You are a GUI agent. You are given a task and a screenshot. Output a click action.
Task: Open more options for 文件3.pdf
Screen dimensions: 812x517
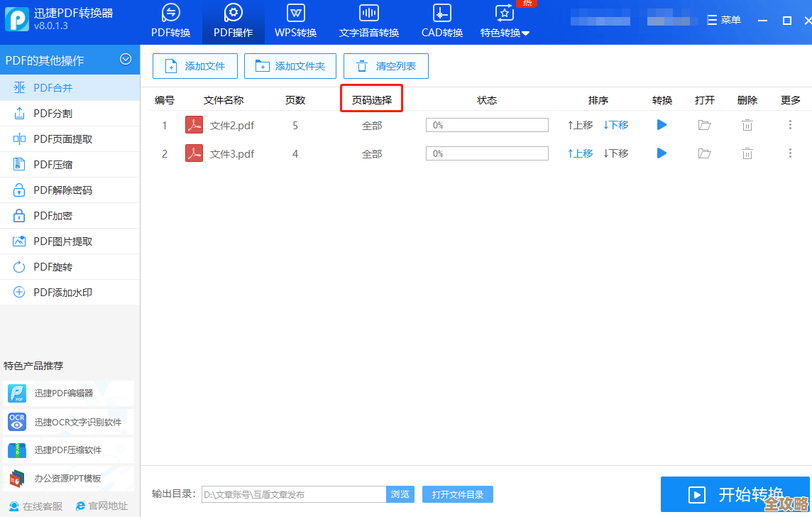coord(790,153)
